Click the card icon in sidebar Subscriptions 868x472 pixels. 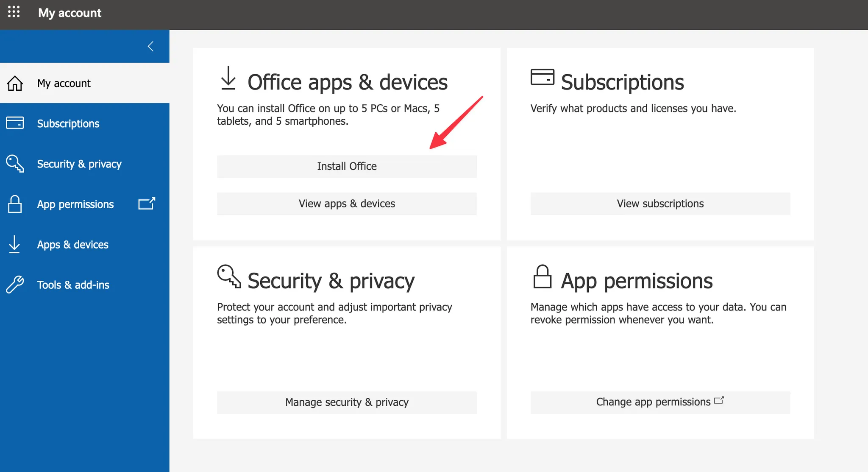pyautogui.click(x=15, y=123)
